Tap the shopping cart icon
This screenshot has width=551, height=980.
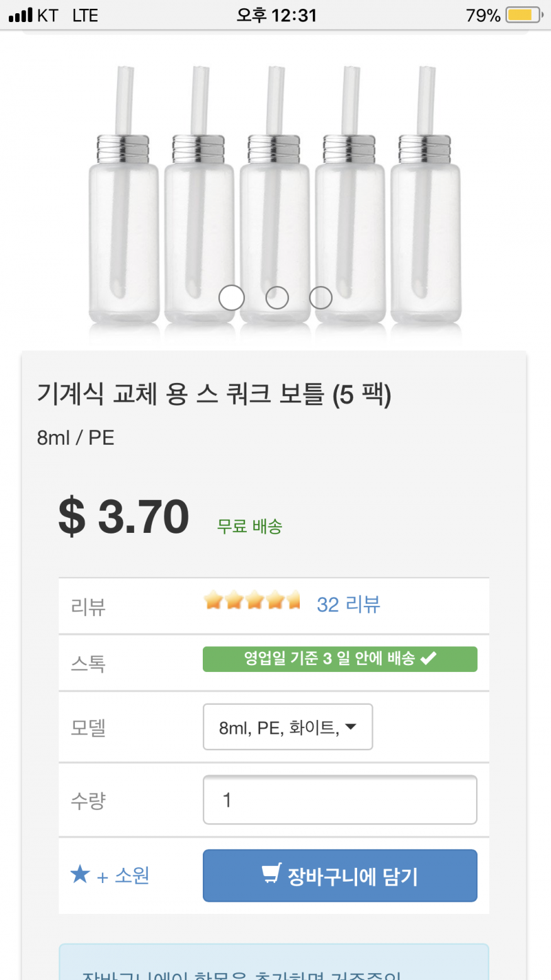point(271,874)
